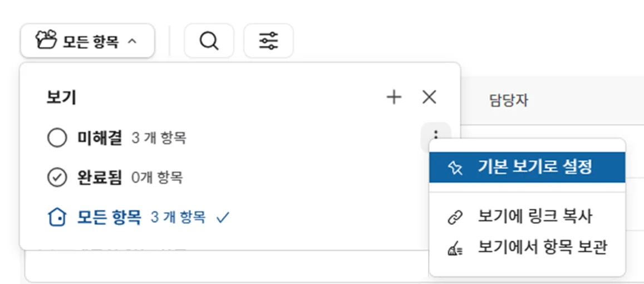Choose 기본 보기로 설정 menu entry
The width and height of the screenshot is (644, 284).
pos(534,167)
